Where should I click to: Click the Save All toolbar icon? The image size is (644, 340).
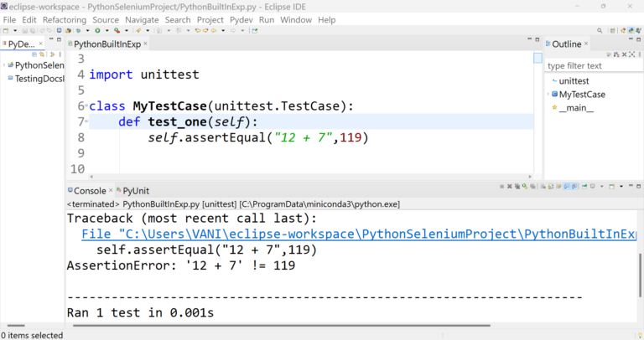(x=33, y=30)
